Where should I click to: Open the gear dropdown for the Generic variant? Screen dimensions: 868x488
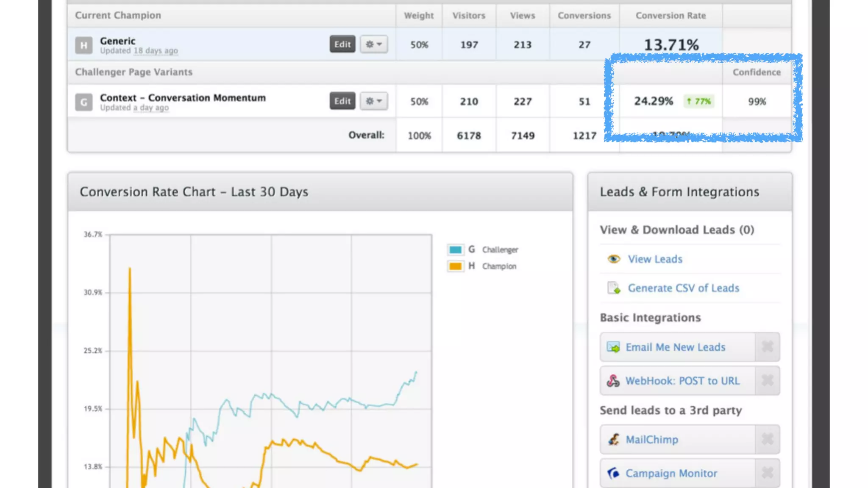(x=374, y=44)
